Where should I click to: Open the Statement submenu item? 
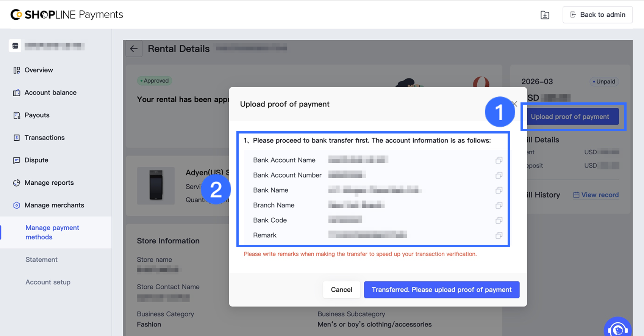[41, 260]
